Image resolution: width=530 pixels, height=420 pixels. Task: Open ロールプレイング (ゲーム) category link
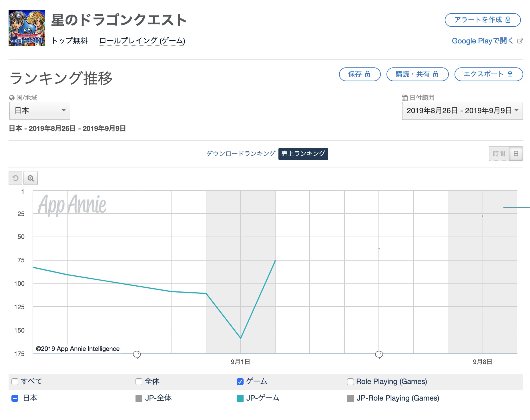click(142, 41)
